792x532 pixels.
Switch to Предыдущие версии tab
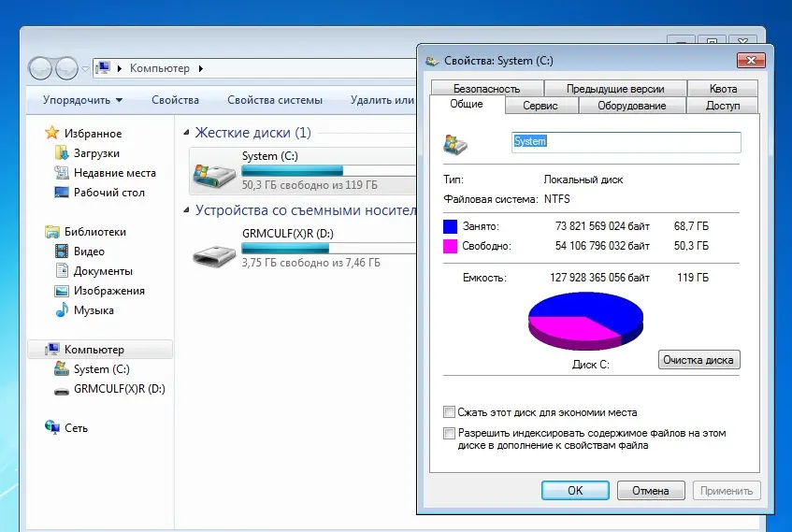[x=615, y=89]
